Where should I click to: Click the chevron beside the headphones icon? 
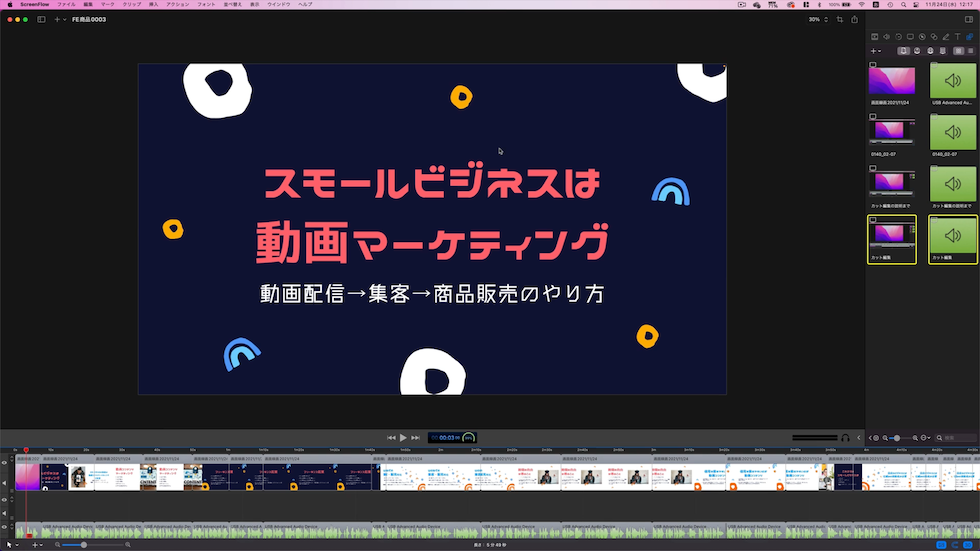[x=858, y=438]
